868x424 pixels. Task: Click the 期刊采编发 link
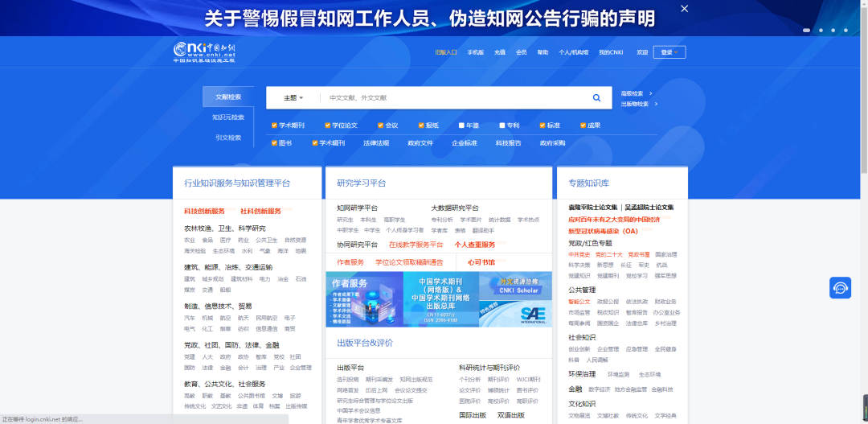tap(379, 380)
